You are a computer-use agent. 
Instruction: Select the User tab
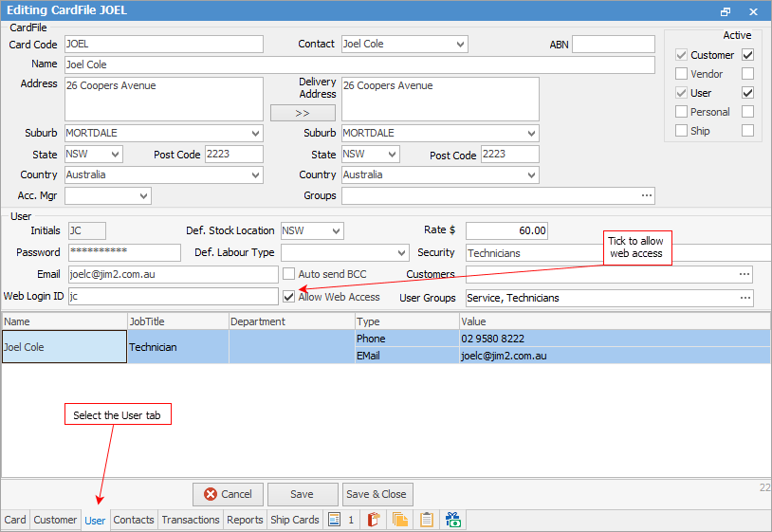coord(95,520)
